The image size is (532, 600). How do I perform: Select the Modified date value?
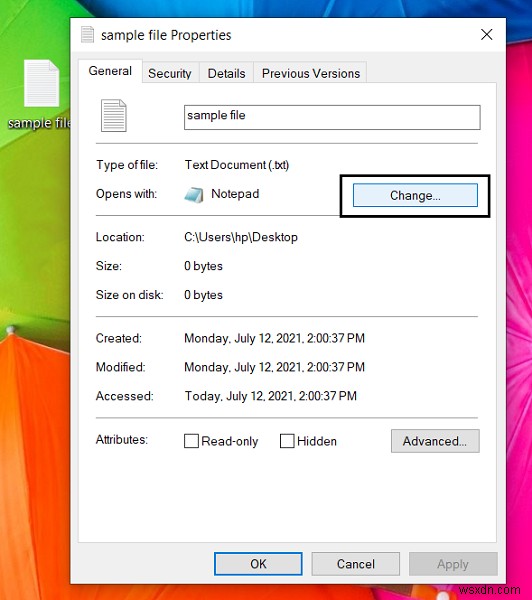click(x=274, y=367)
